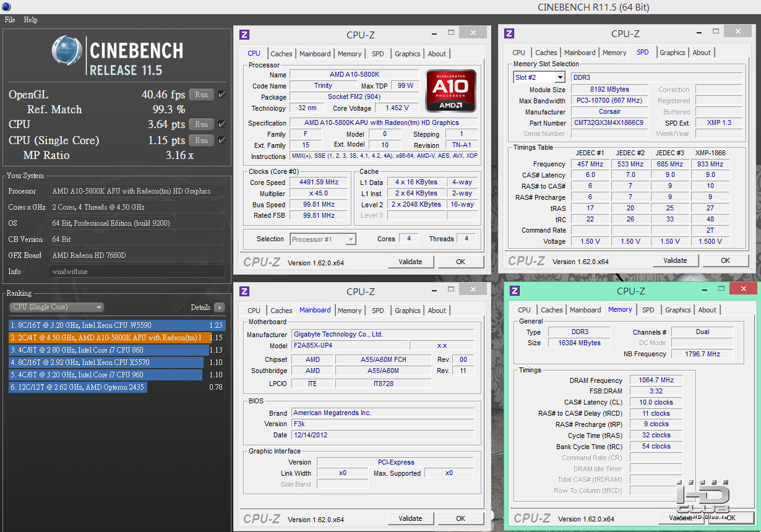This screenshot has height=532, width=761.
Task: Toggle the OpenGL test checkbox
Action: (x=221, y=95)
